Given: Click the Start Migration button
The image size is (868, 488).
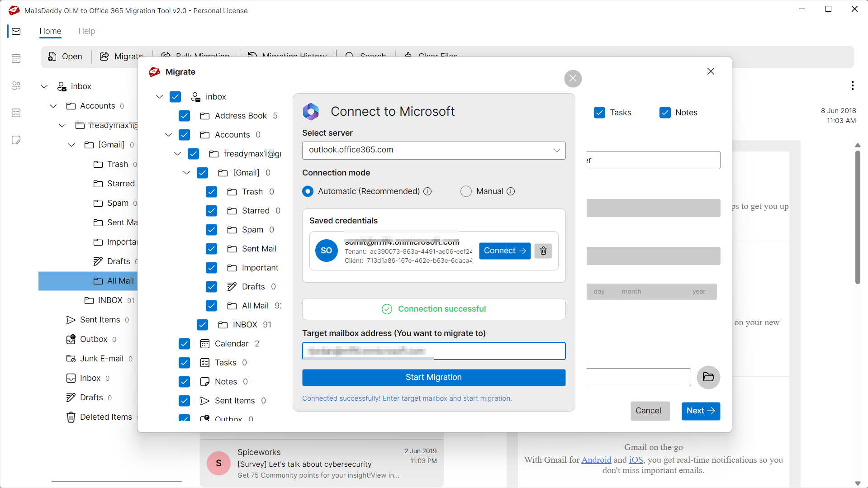Looking at the screenshot, I should pyautogui.click(x=434, y=377).
